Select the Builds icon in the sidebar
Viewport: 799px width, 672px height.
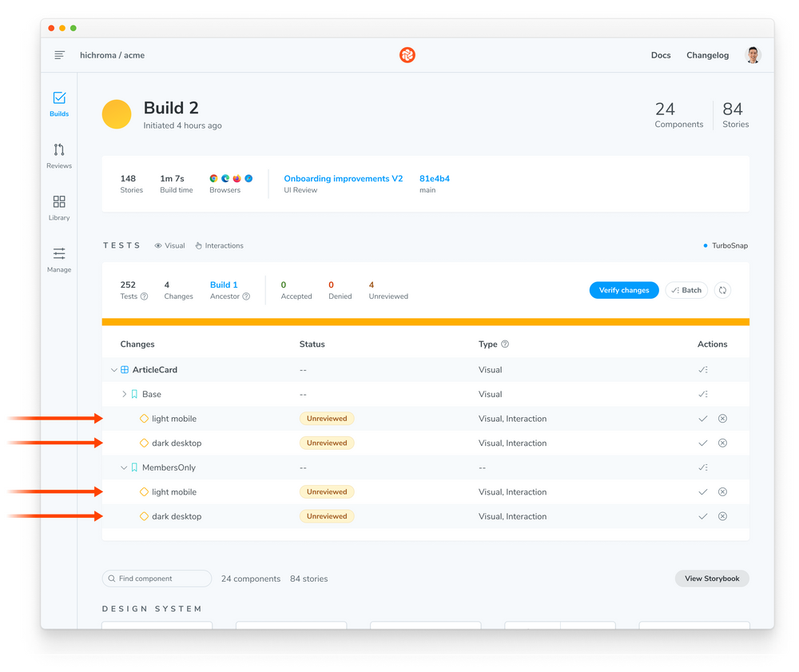click(58, 104)
